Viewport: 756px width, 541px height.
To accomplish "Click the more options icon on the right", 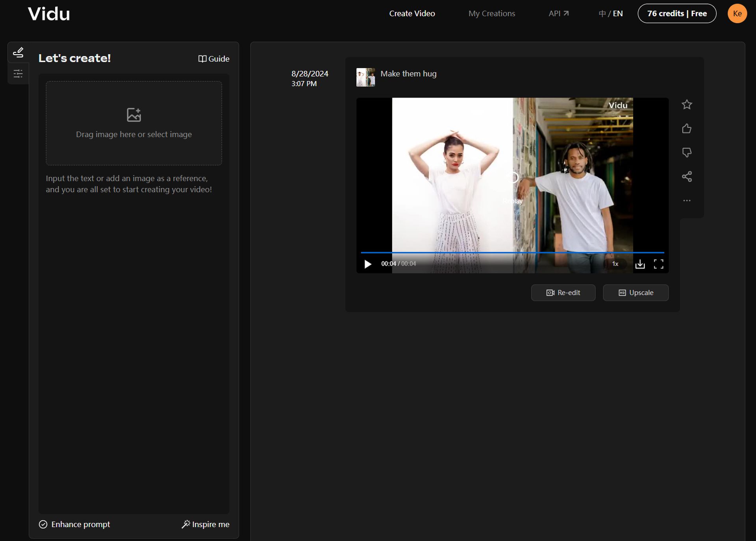I will (687, 199).
